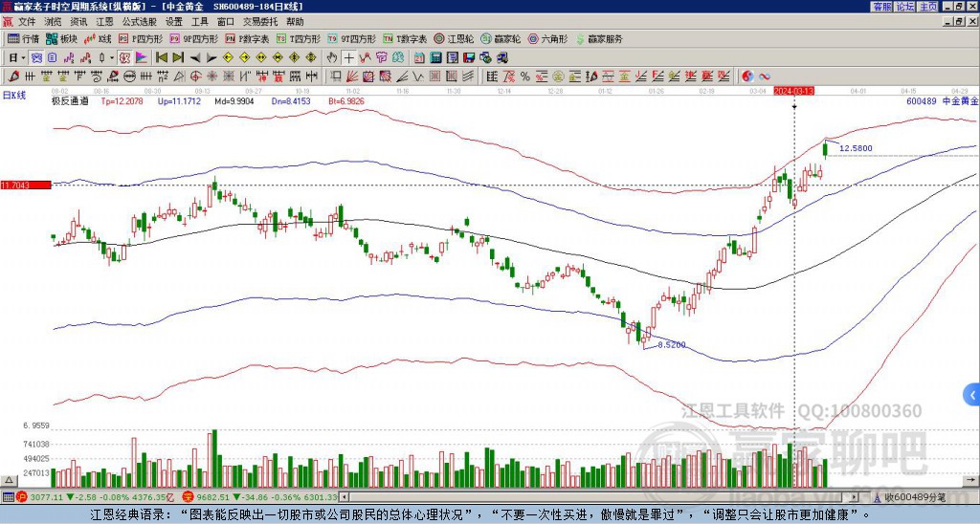Jump to the first bar using the skip-to-start arrow
Viewport: 980px width, 524px height.
[161, 58]
